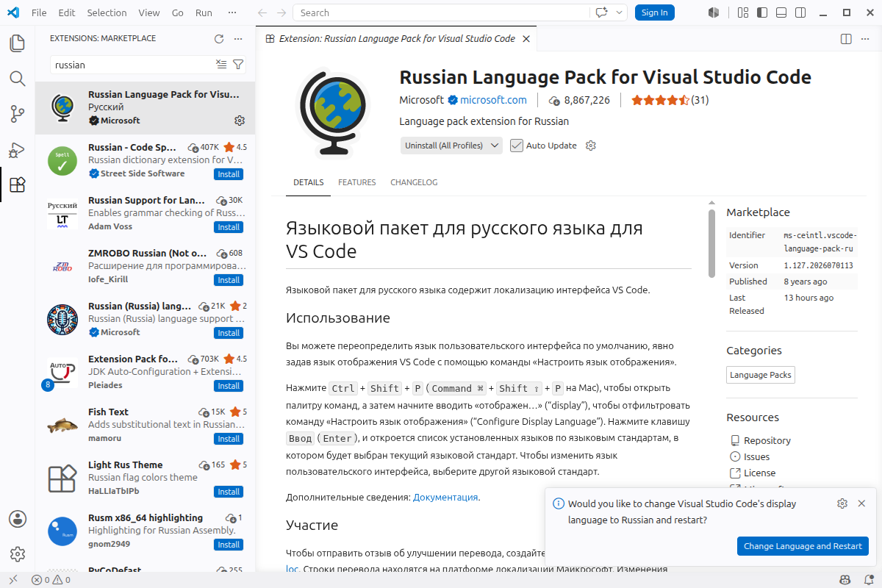Open notification settings gear

[x=842, y=503]
